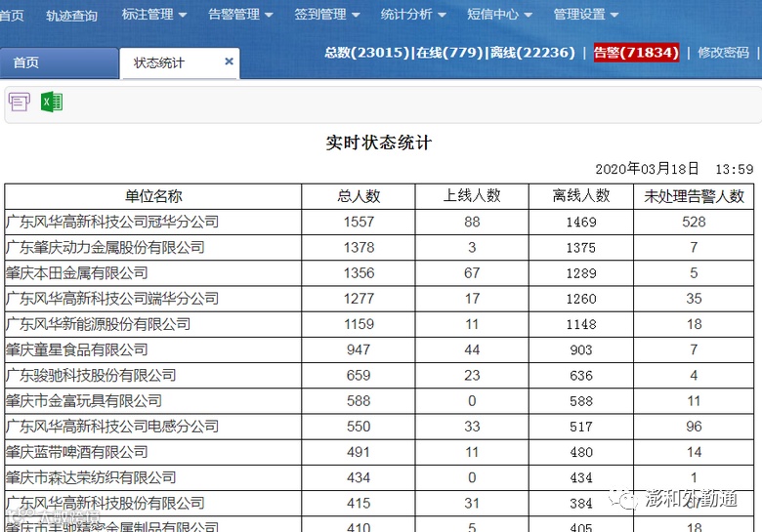Click offline count 1289 cell
This screenshot has height=532, width=762.
pyautogui.click(x=581, y=273)
